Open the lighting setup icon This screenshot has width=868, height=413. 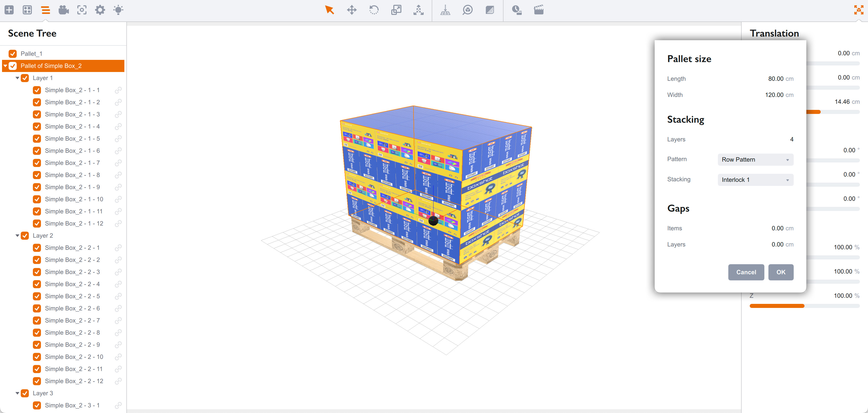click(x=118, y=10)
